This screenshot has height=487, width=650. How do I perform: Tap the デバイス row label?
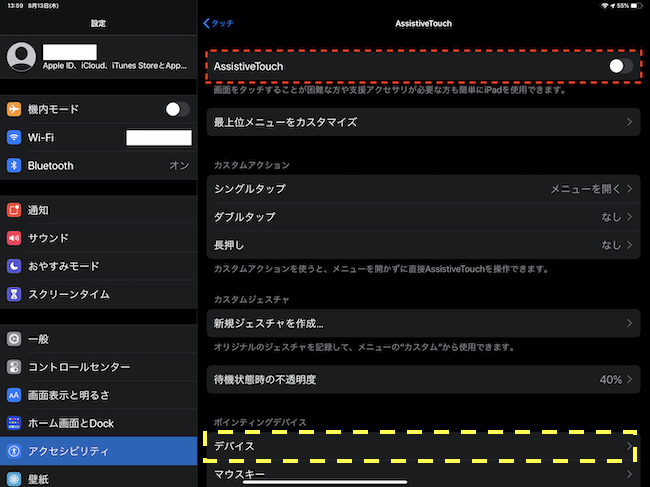click(x=234, y=446)
